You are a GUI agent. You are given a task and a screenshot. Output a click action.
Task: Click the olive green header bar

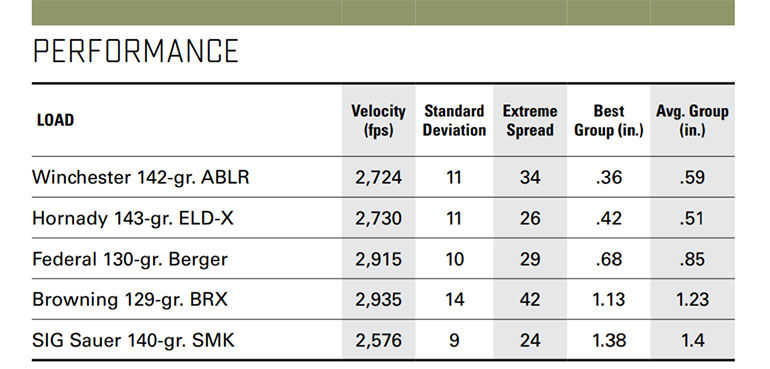[383, 12]
